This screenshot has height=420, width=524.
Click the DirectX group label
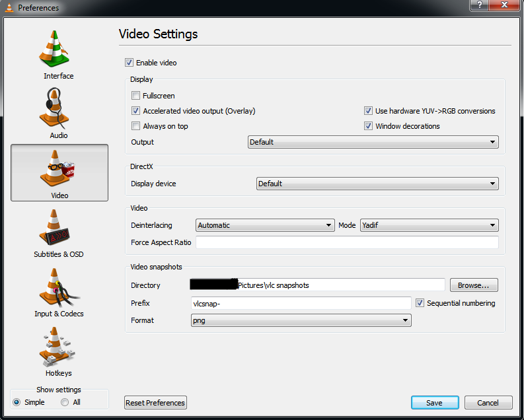coord(141,166)
